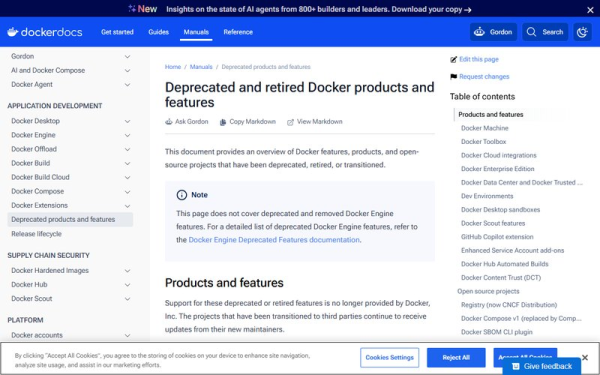
Task: Expand the Docker accounts chevron
Action: pos(127,336)
